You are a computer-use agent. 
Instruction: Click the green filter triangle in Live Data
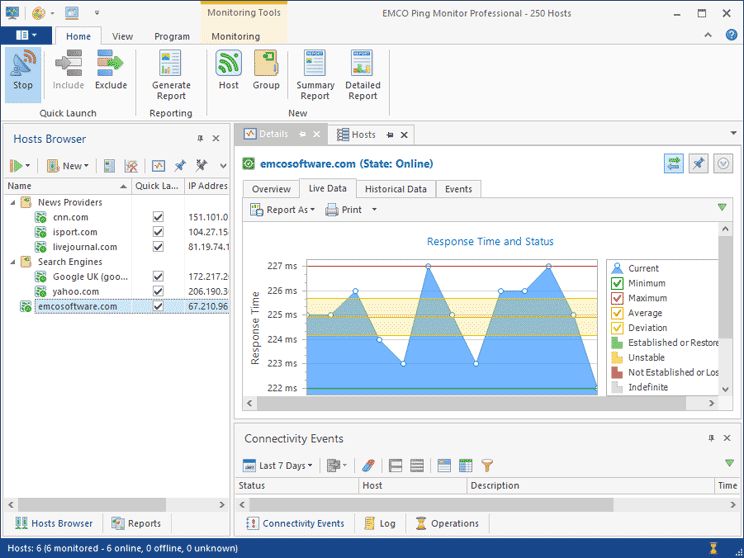pos(722,207)
